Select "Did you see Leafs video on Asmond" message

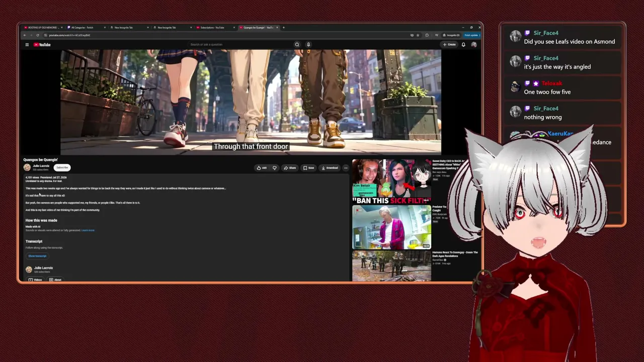click(570, 42)
